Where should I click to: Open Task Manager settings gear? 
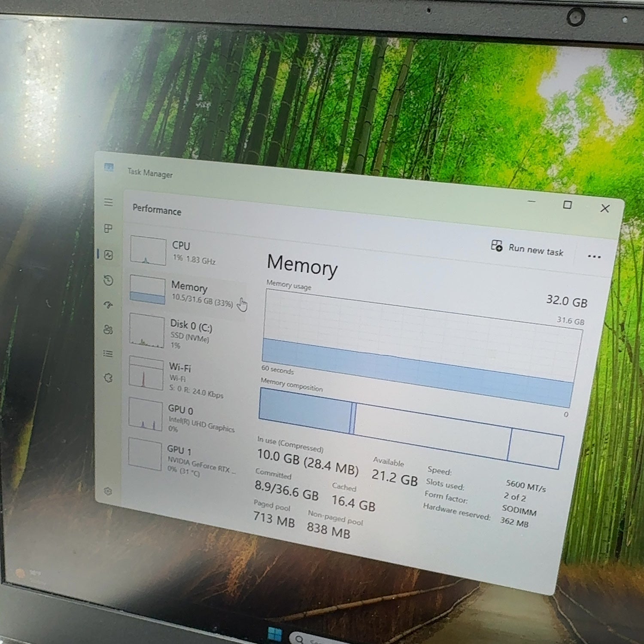(x=108, y=491)
